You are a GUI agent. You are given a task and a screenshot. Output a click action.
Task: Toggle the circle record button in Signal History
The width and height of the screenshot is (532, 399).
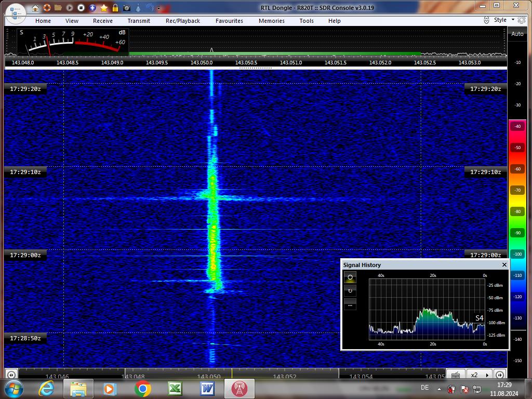(x=350, y=277)
